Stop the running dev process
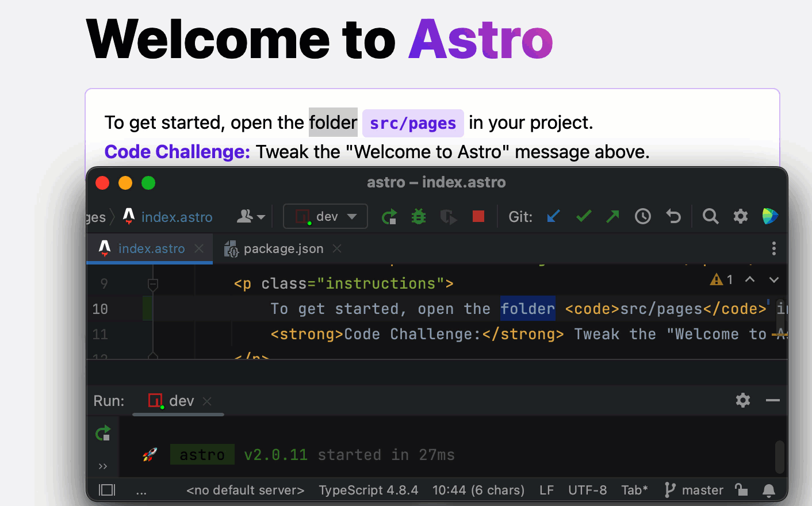812x506 pixels. pos(478,216)
